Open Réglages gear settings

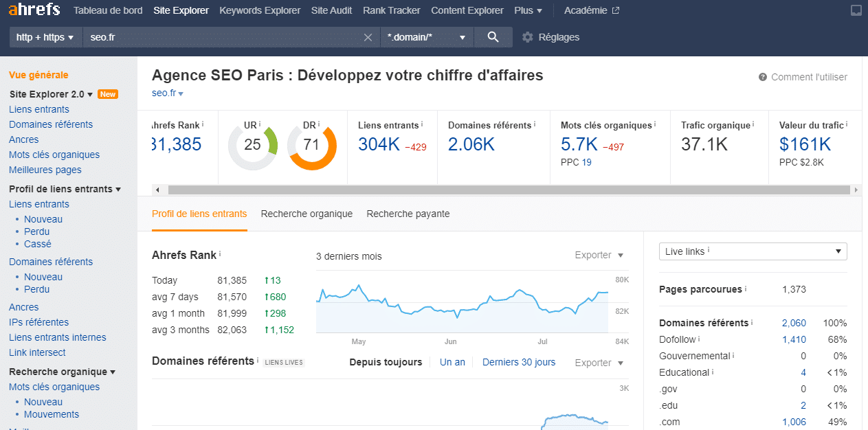550,37
